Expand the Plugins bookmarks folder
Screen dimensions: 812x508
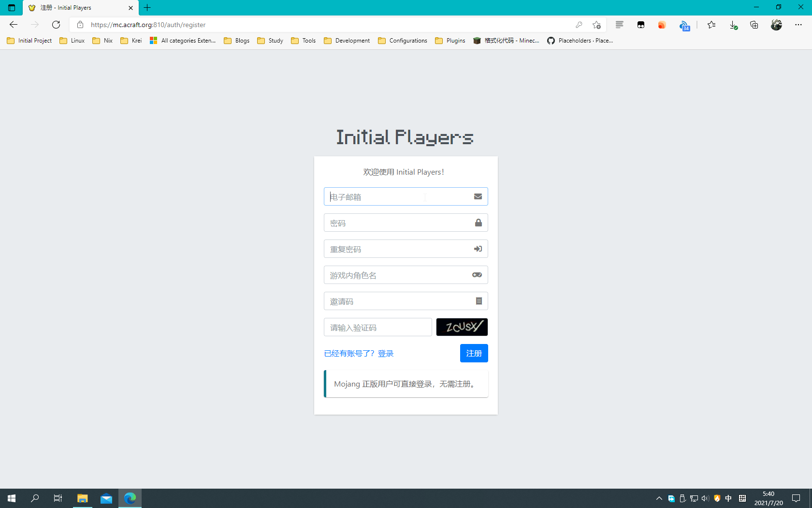(x=450, y=41)
